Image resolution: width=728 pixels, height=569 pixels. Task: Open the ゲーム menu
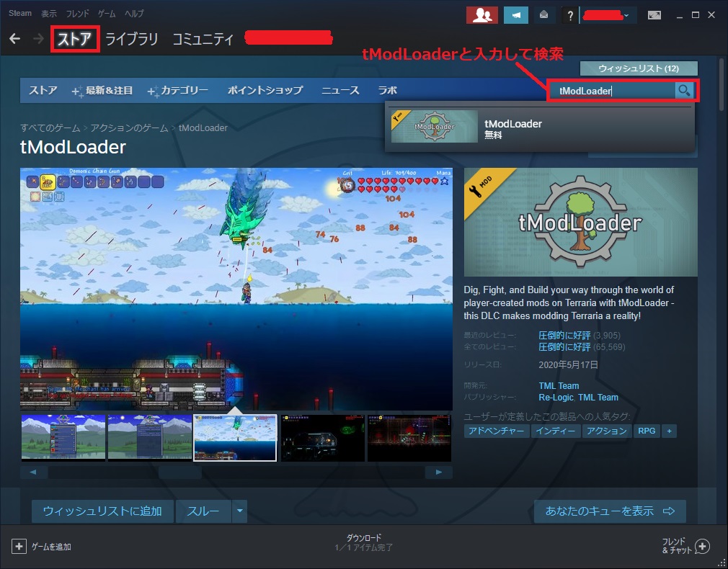107,14
